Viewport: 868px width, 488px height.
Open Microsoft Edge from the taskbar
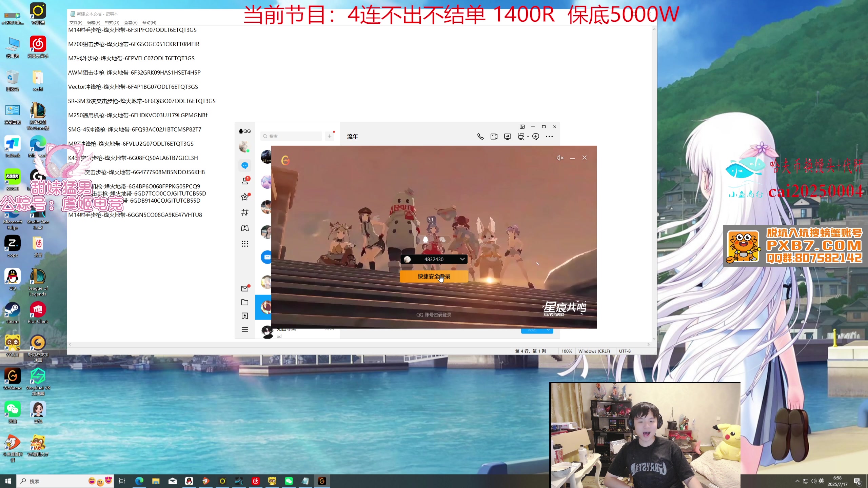(x=139, y=481)
